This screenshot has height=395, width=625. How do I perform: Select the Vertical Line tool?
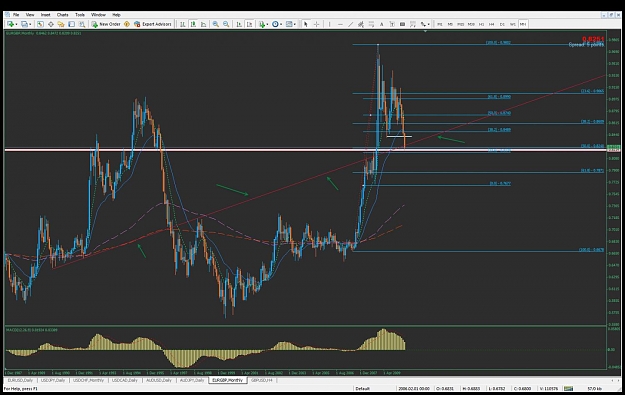(329, 24)
